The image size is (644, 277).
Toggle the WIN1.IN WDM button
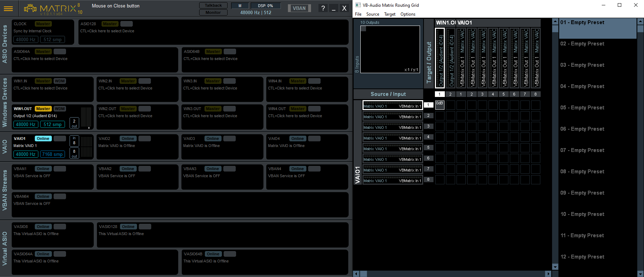click(x=60, y=81)
